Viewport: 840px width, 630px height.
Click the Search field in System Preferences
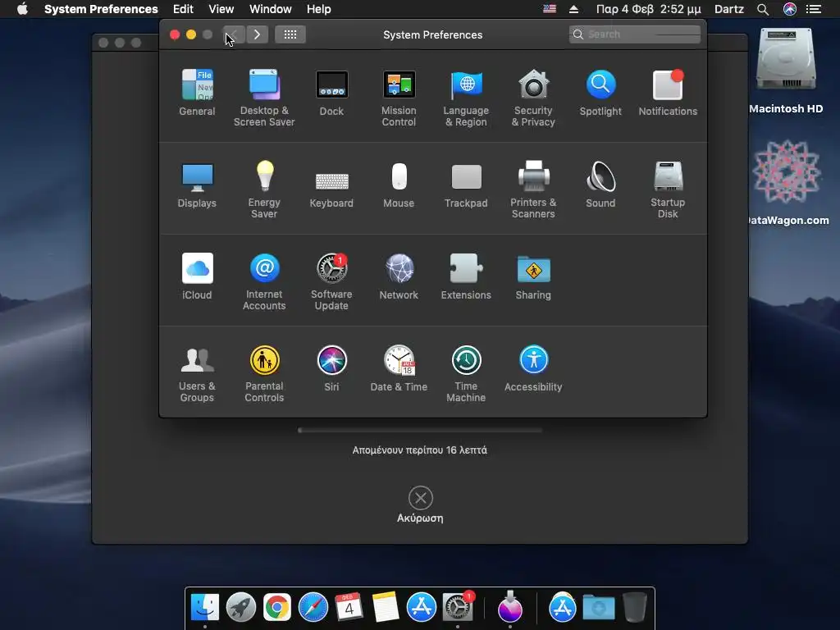coord(635,34)
